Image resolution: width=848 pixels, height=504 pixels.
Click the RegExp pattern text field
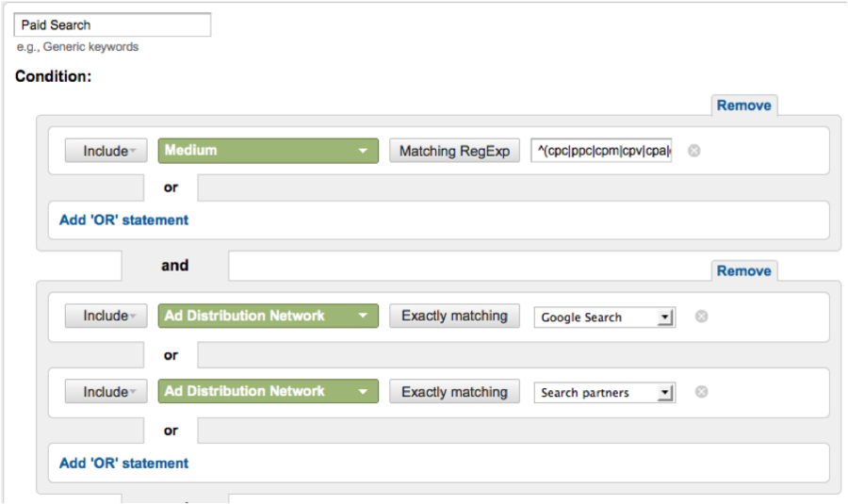pyautogui.click(x=602, y=151)
